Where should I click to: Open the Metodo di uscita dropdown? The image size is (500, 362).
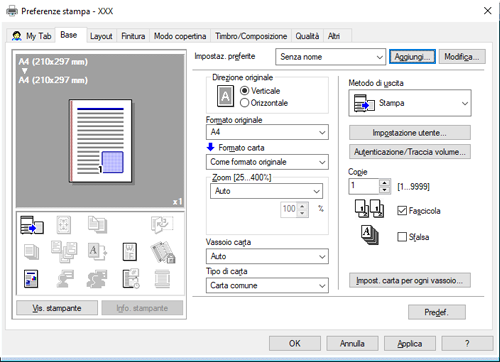pyautogui.click(x=410, y=103)
